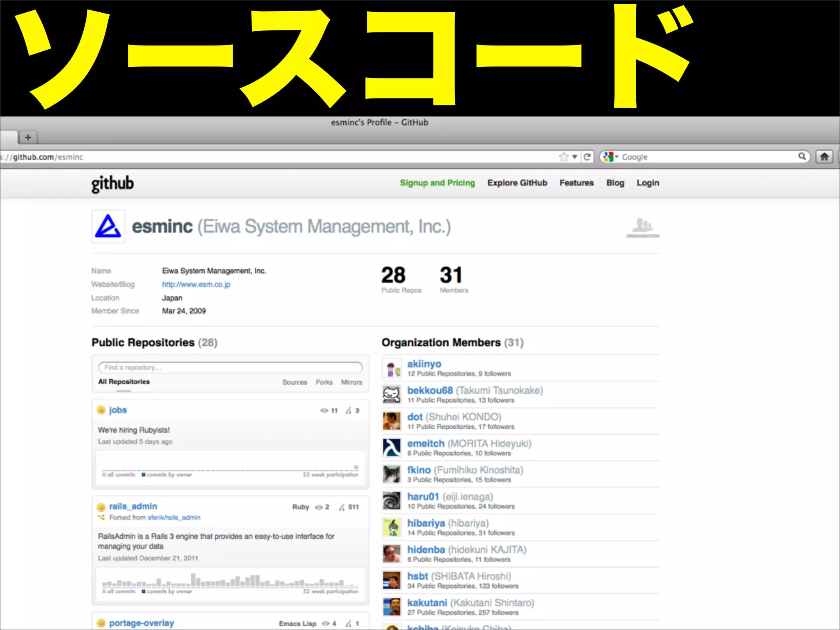Reload the page with refresh icon

point(587,157)
